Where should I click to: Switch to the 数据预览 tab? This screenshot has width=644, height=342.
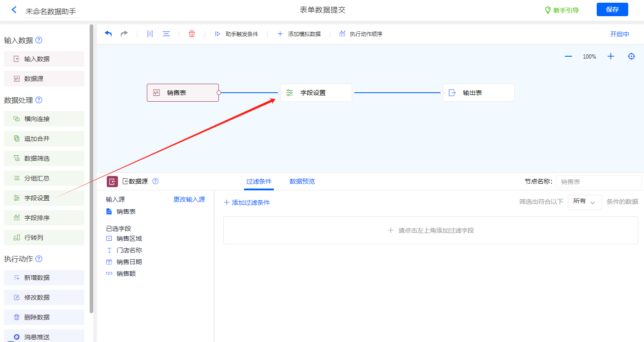pyautogui.click(x=302, y=182)
